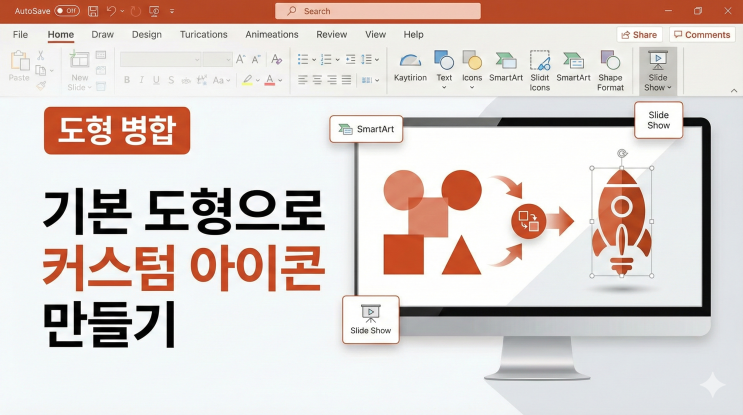Click Increase Font Size icon
The image size is (743, 415).
(241, 60)
